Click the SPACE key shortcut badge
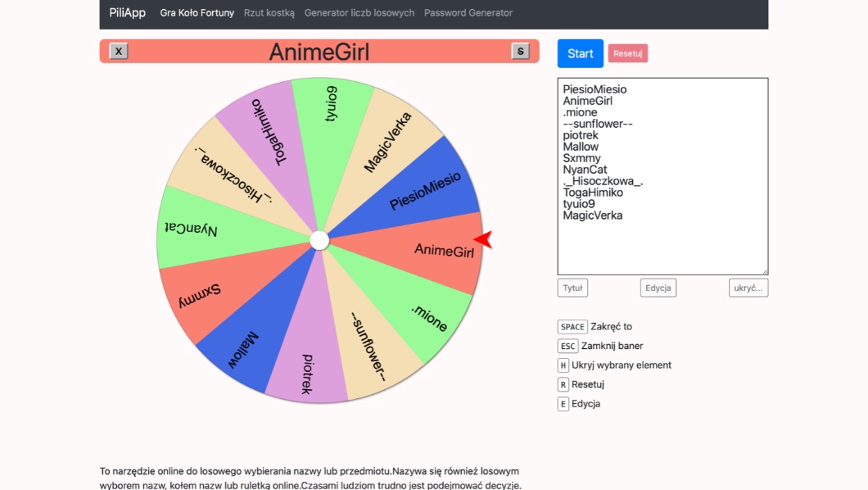 [x=572, y=327]
